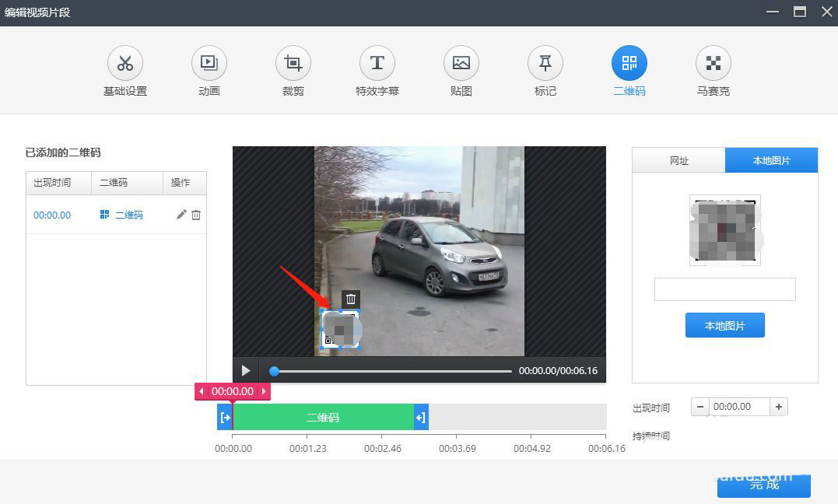This screenshot has width=838, height=504.
Task: Click the video progress slider handle
Action: tap(274, 371)
